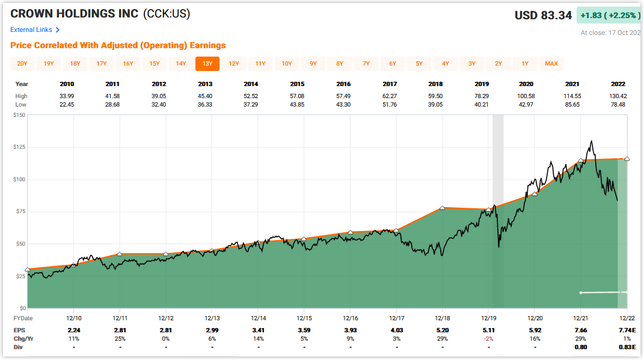This screenshot has width=644, height=360.
Task: Show the 5Y chart range
Action: [419, 64]
